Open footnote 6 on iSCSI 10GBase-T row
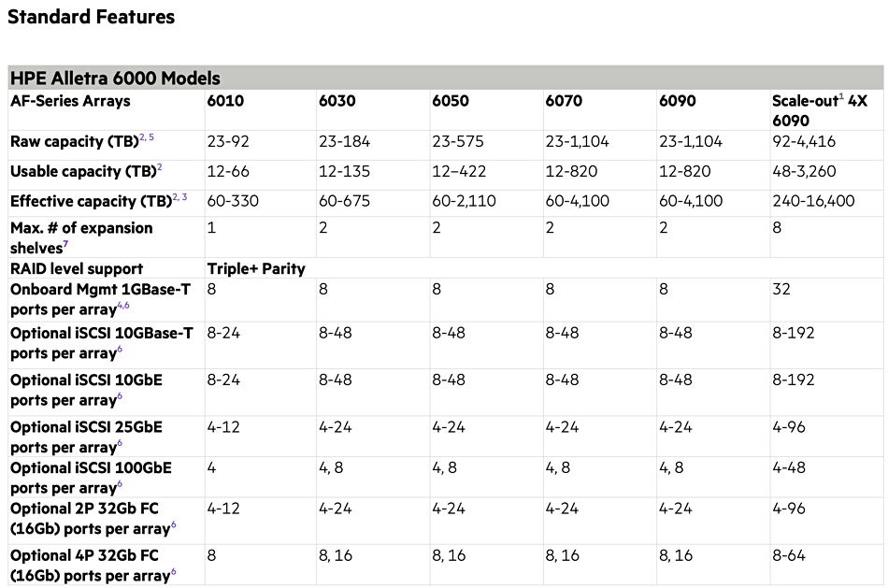Image resolution: width=888 pixels, height=588 pixels. pos(120,350)
